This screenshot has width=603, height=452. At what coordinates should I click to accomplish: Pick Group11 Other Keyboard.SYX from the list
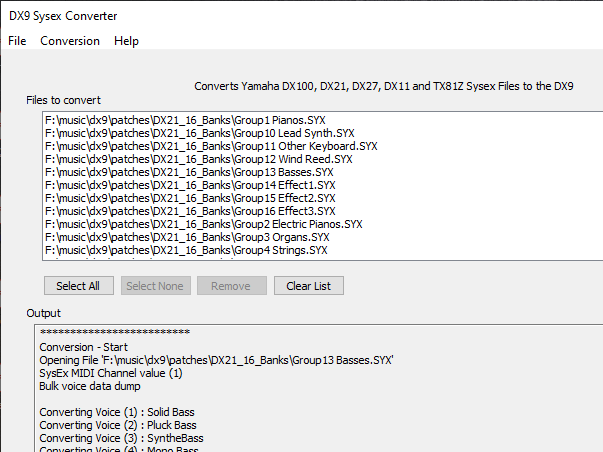click(211, 146)
